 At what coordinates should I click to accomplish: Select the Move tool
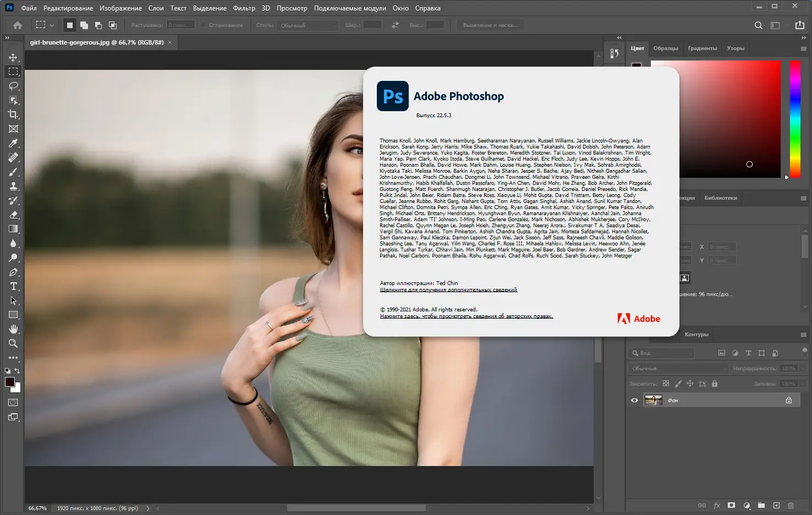click(x=13, y=57)
